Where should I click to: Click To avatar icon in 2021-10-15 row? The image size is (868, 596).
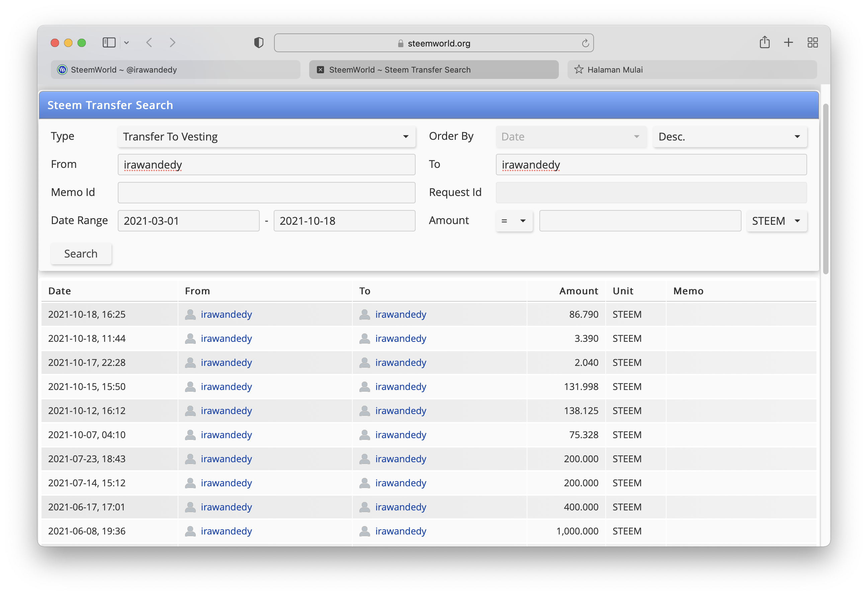pyautogui.click(x=364, y=387)
